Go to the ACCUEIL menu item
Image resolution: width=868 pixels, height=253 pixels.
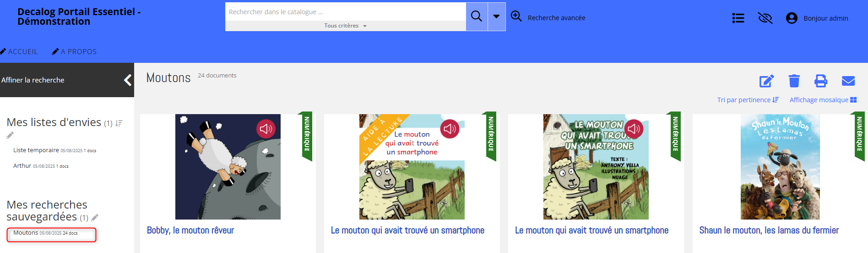[23, 52]
